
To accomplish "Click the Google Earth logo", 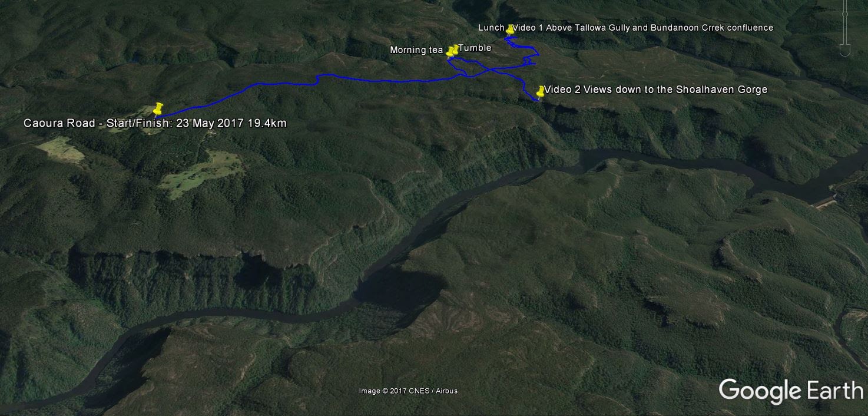I will (791, 391).
